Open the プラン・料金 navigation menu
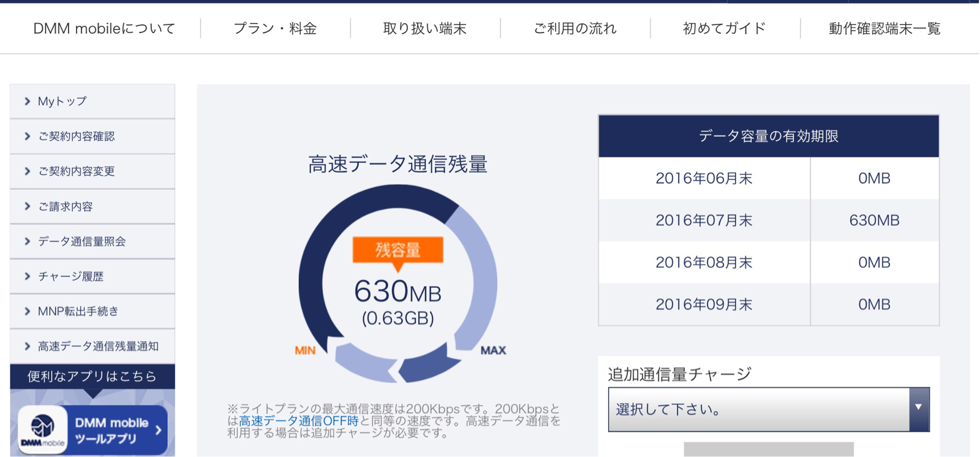 [275, 28]
